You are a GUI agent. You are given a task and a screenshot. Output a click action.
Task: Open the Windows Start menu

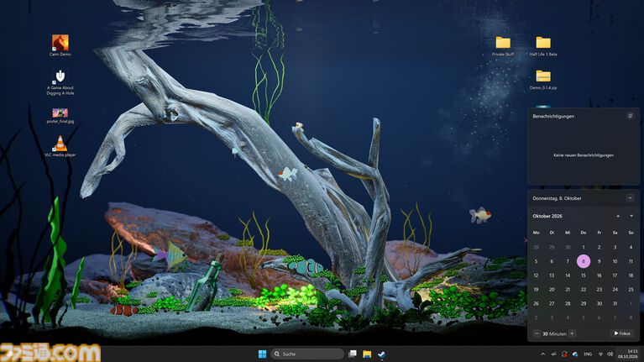(262, 354)
